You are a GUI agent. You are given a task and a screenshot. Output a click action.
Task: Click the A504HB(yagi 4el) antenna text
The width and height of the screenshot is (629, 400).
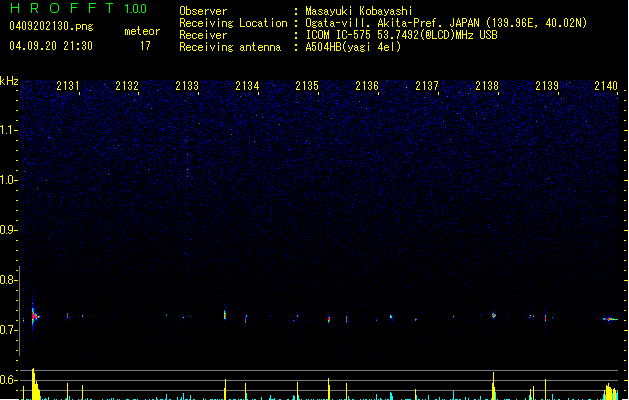(x=353, y=47)
